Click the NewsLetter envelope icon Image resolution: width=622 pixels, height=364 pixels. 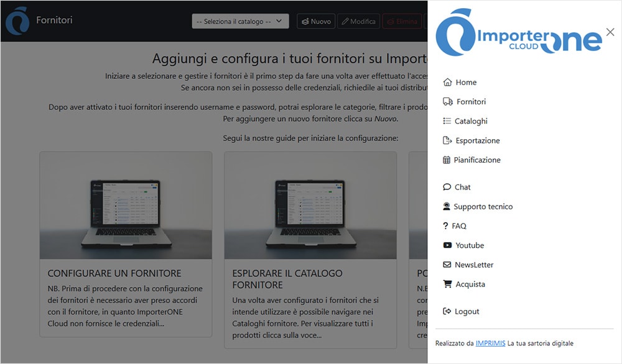(x=447, y=265)
